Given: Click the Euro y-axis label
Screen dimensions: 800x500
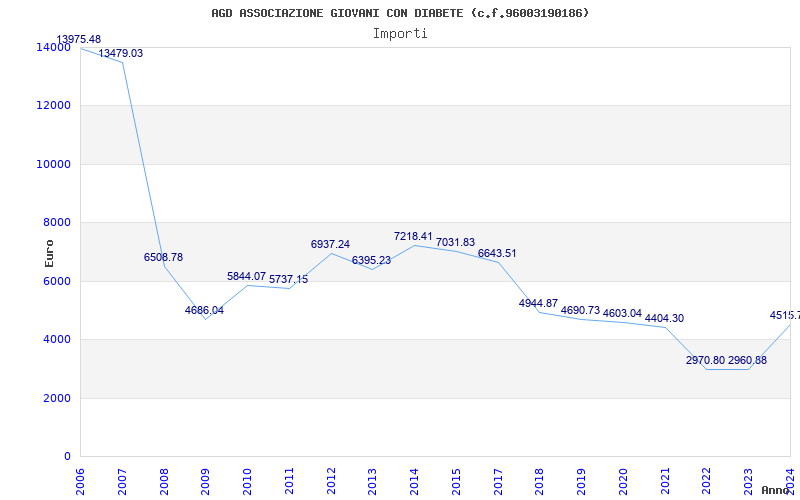Looking at the screenshot, I should (x=49, y=254).
